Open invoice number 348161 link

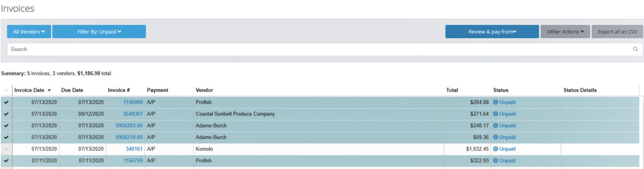(x=134, y=149)
